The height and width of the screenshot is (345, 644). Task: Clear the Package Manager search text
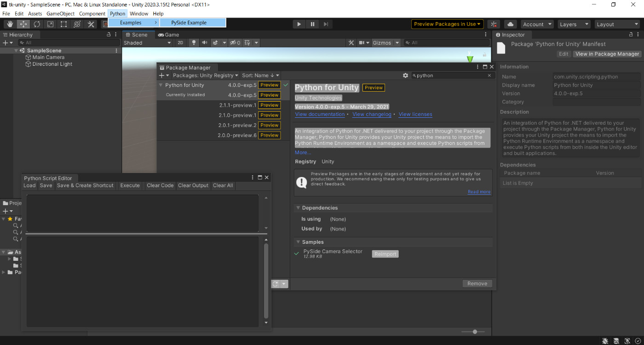point(489,75)
